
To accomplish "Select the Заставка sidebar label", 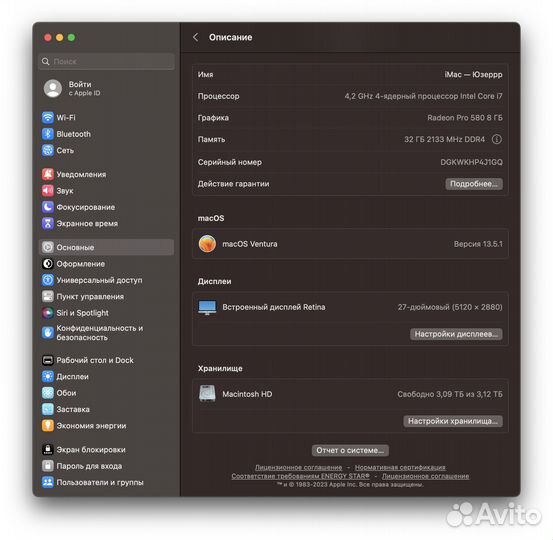I will click(73, 409).
